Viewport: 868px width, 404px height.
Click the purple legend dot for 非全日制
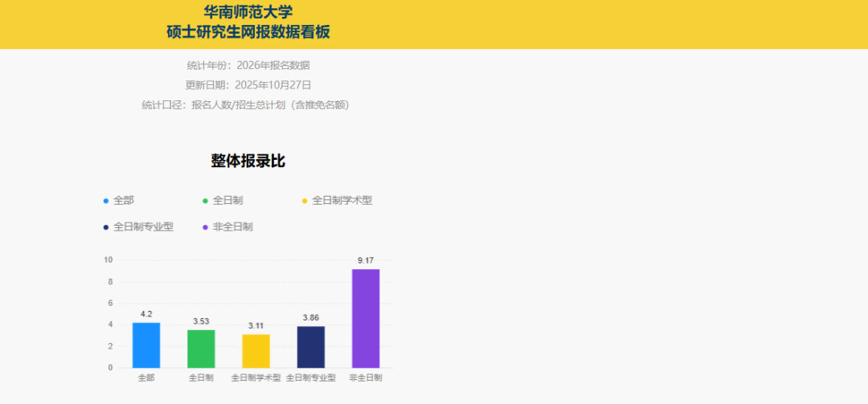[205, 227]
